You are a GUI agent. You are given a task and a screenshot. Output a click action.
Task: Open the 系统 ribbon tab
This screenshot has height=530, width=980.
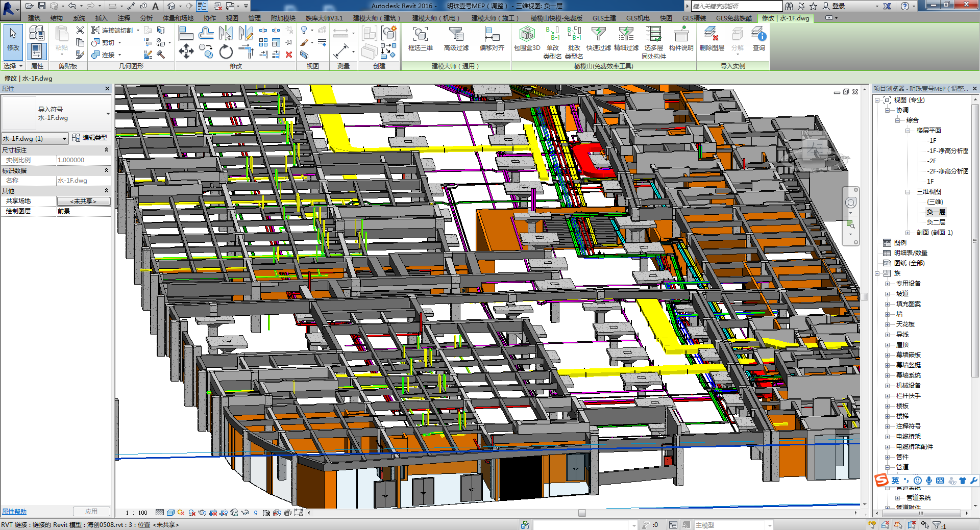(x=79, y=18)
